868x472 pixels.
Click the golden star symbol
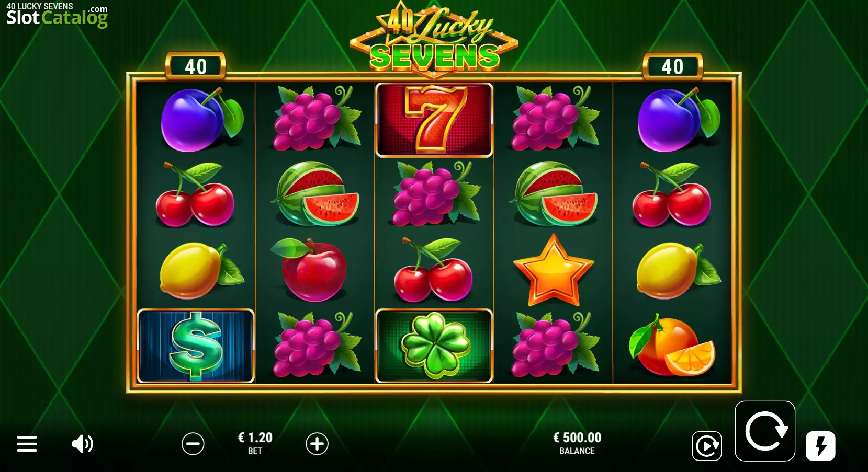pos(553,270)
